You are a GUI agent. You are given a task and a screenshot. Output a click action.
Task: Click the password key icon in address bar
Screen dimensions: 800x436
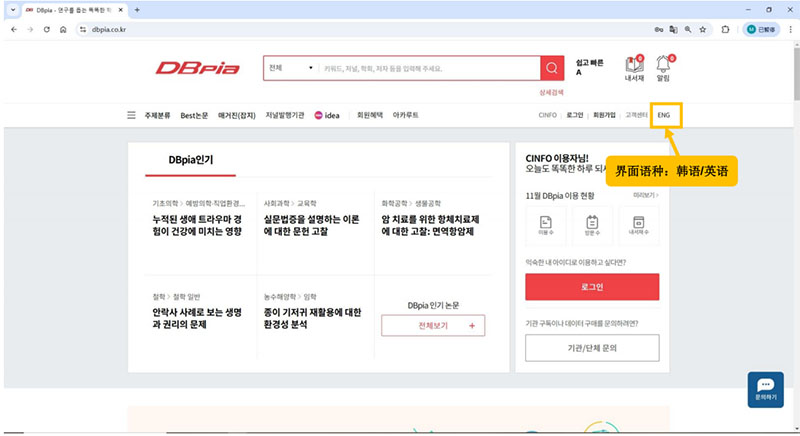(659, 30)
